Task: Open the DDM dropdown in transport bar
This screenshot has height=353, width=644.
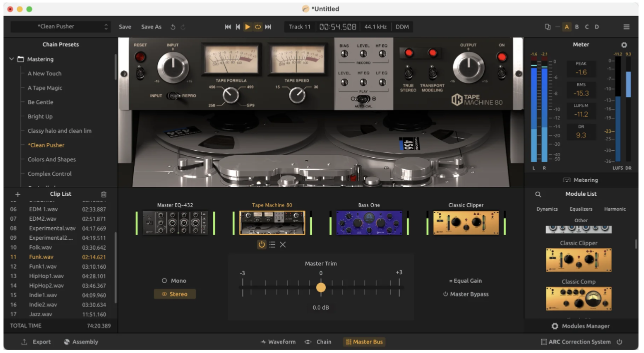Action: pyautogui.click(x=402, y=27)
